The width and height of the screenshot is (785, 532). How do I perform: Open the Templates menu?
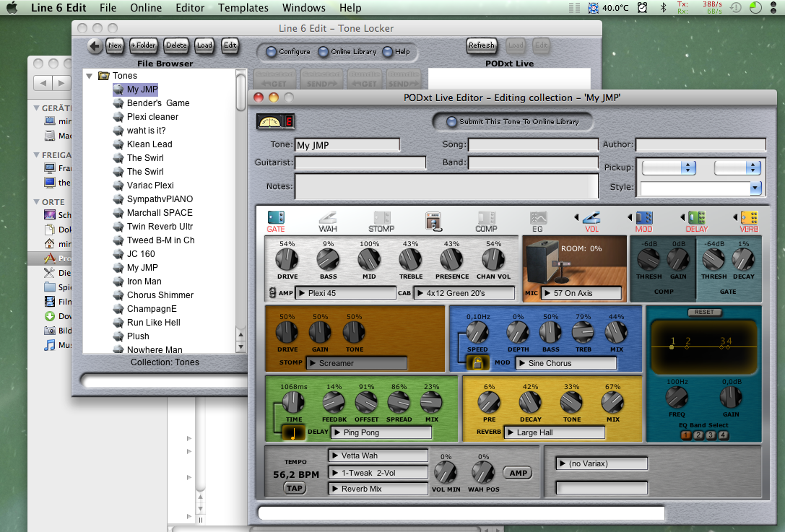coord(243,7)
